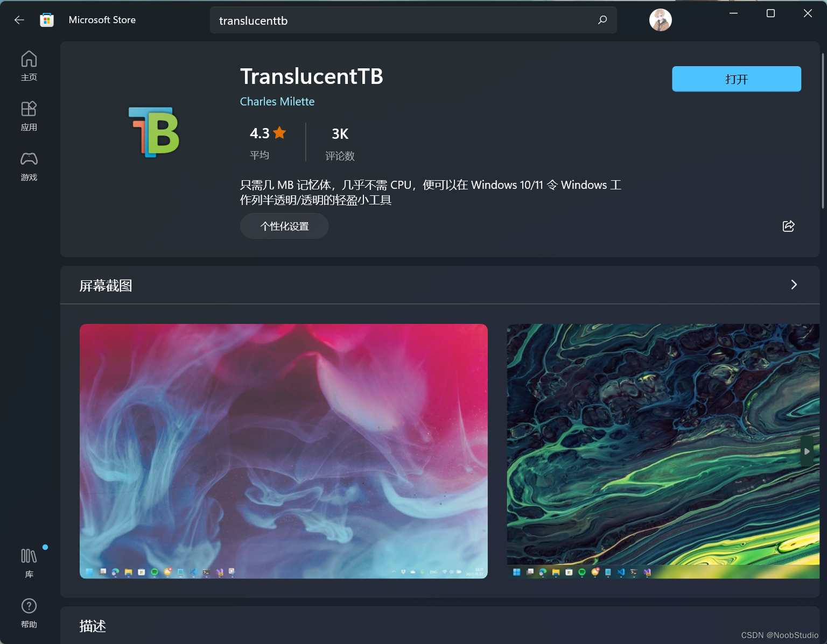Expand screenshots section with the chevron
Image resolution: width=827 pixels, height=644 pixels.
[794, 285]
